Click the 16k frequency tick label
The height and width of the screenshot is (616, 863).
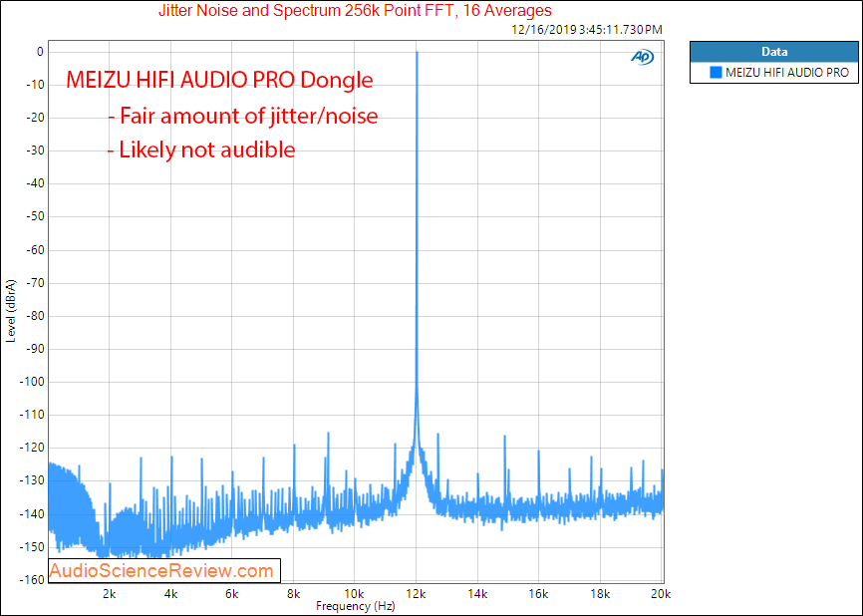click(x=538, y=594)
